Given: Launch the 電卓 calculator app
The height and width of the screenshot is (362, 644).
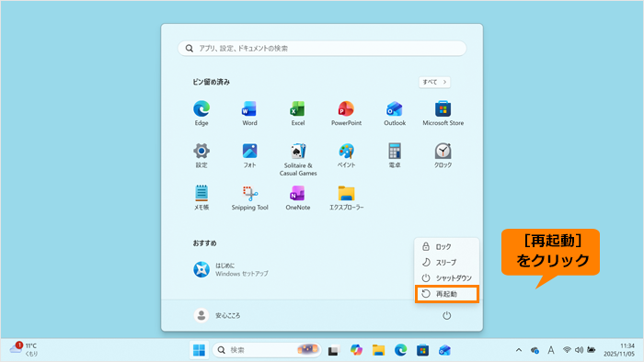Looking at the screenshot, I should 395,156.
